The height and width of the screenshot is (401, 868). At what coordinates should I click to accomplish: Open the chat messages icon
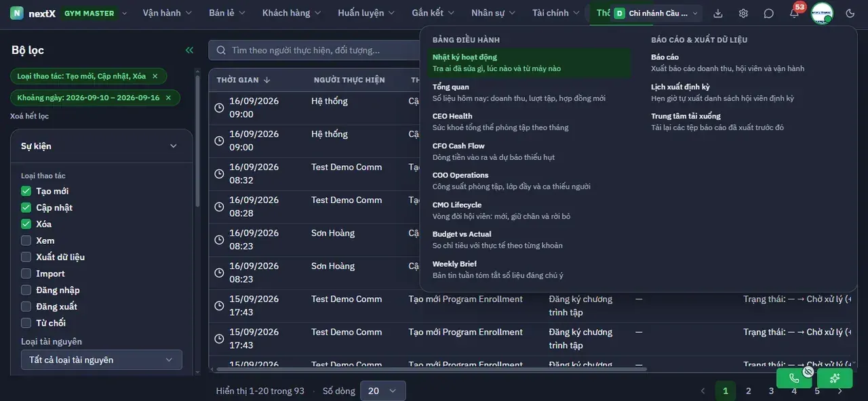click(x=768, y=13)
